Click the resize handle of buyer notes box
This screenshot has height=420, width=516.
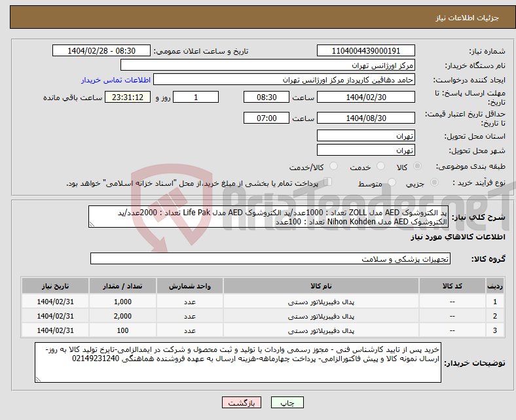[x=38, y=379]
